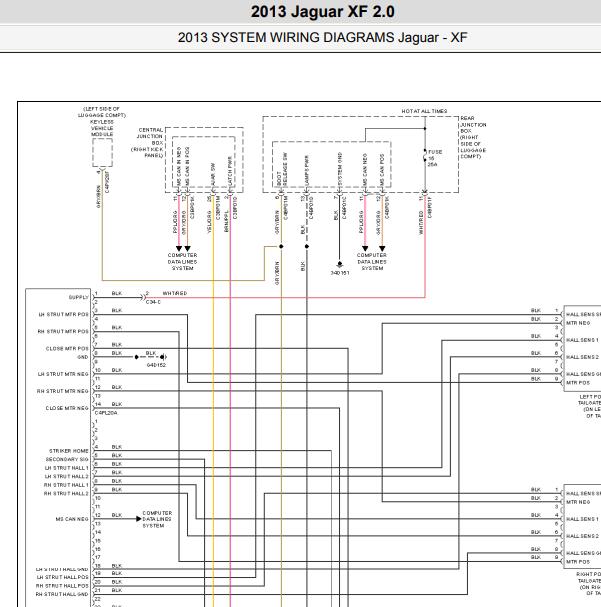Click the "2013 SYSTEM WIRING DIAGRAMS Jaguar - XF" heading
Image resolution: width=601 pixels, height=607 pixels.
(x=322, y=38)
